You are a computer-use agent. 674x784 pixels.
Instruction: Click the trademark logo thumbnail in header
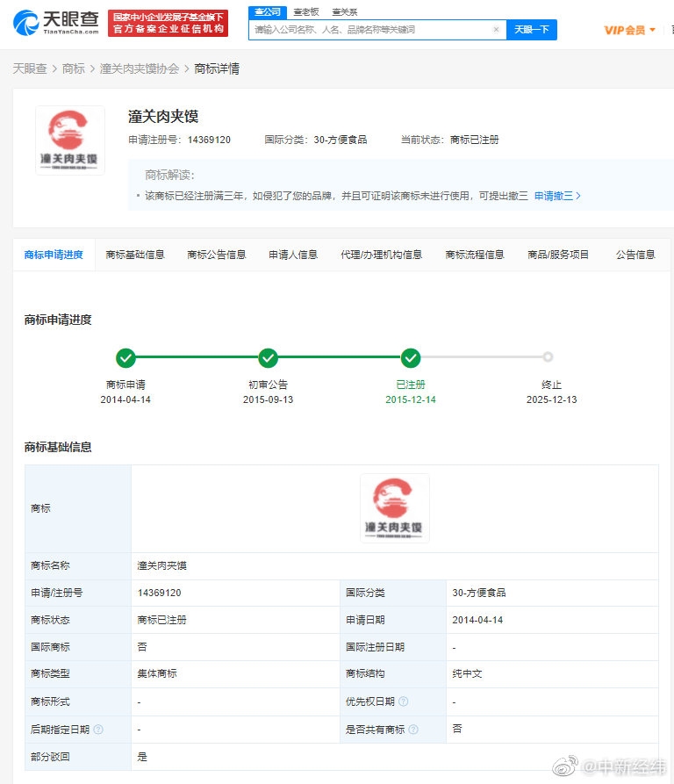tap(70, 140)
